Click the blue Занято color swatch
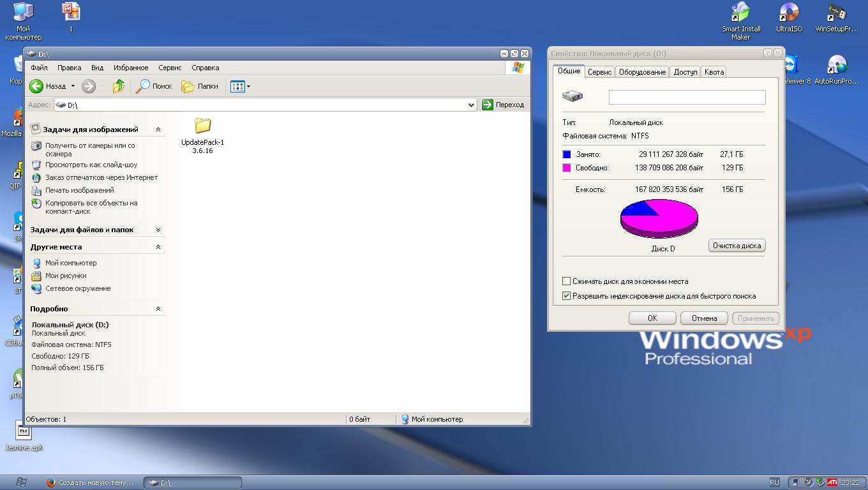The height and width of the screenshot is (490, 868). click(566, 154)
